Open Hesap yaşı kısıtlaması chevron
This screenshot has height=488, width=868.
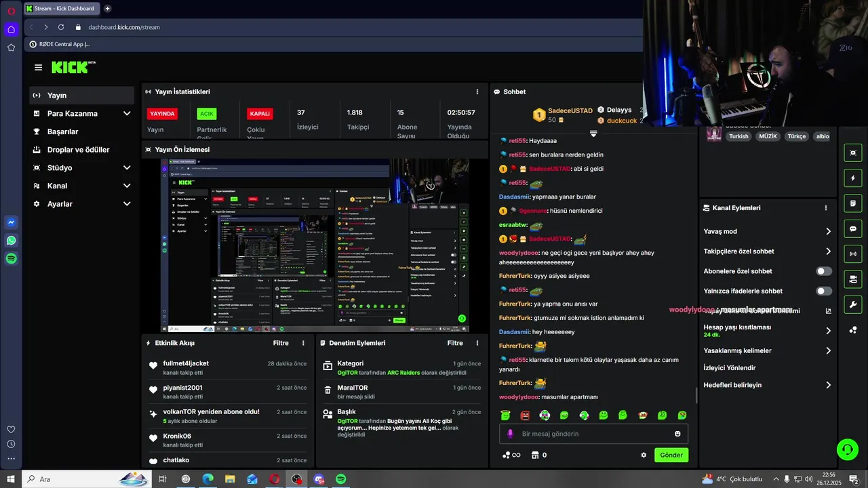click(x=828, y=331)
